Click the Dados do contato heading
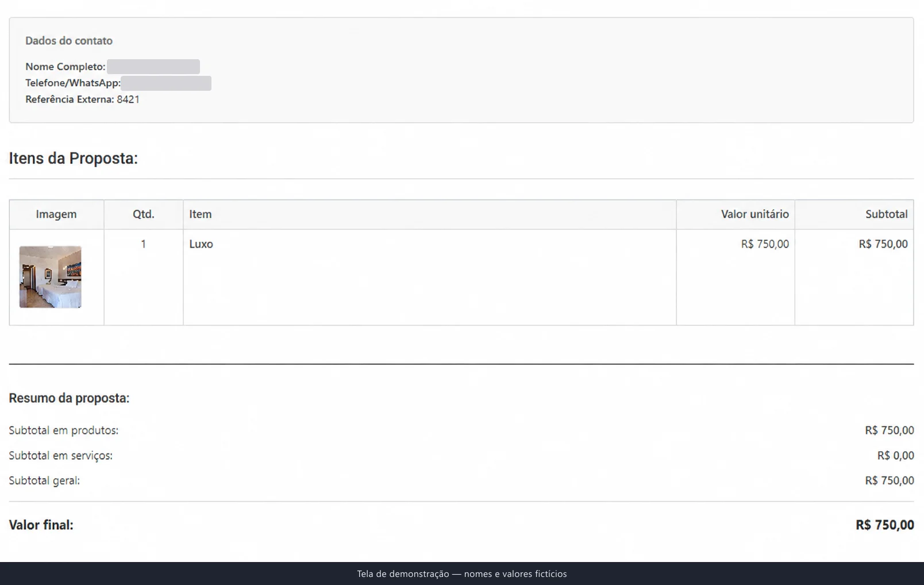The image size is (924, 585). [69, 41]
